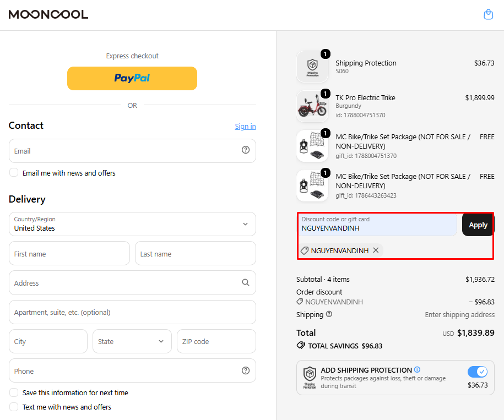504x420 pixels.
Task: Click the Last name field
Action: [x=196, y=254]
